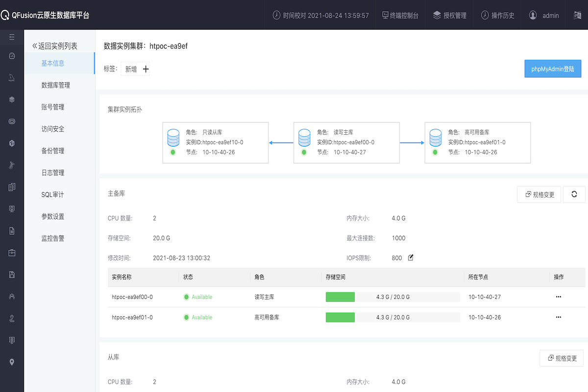
Task: Open the dashboard gauge icon in sidebar
Action: coord(12,56)
